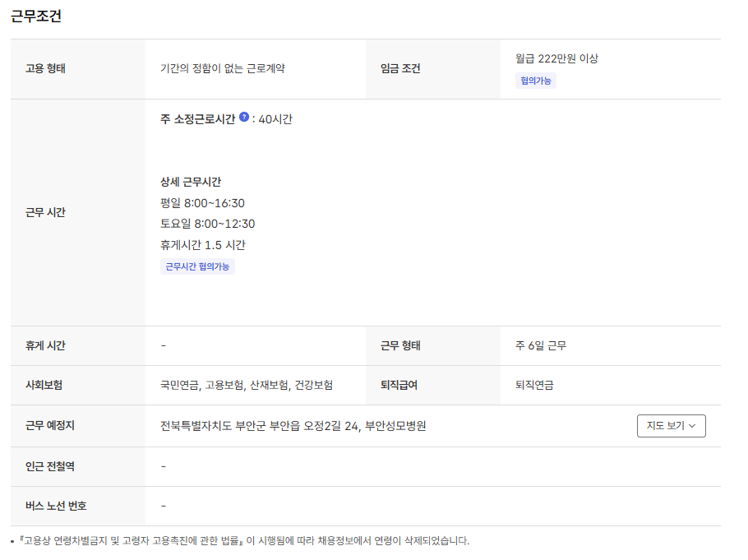Click the 퇴직연금 value cell
The width and height of the screenshot is (748, 560).
tap(534, 385)
